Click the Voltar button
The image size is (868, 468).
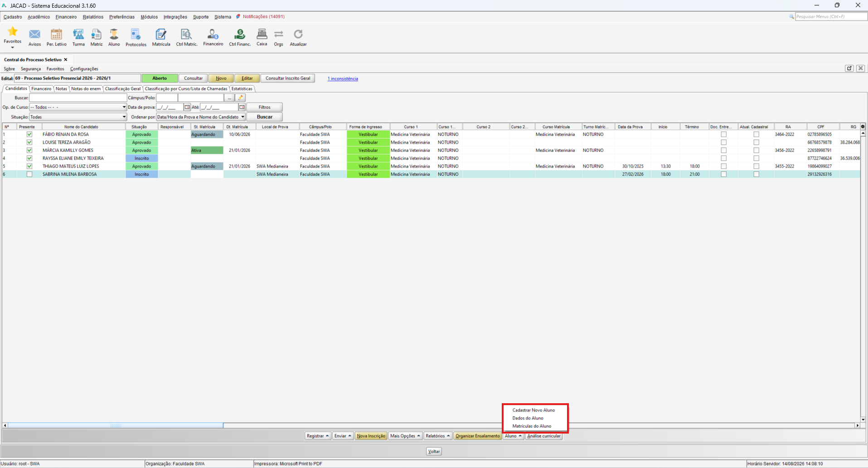click(x=434, y=451)
